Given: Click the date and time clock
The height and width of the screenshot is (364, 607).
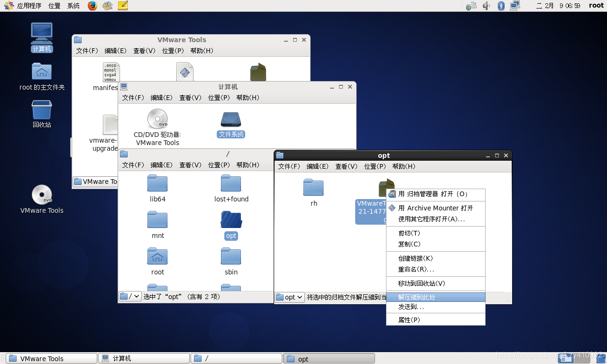Looking at the screenshot, I should pos(558,6).
